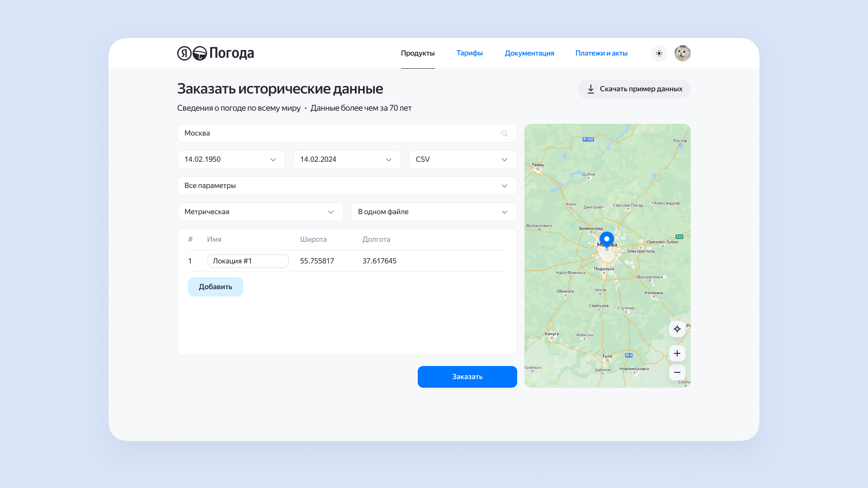Zoom in the map with the plus icon
868x488 pixels.
point(677,353)
